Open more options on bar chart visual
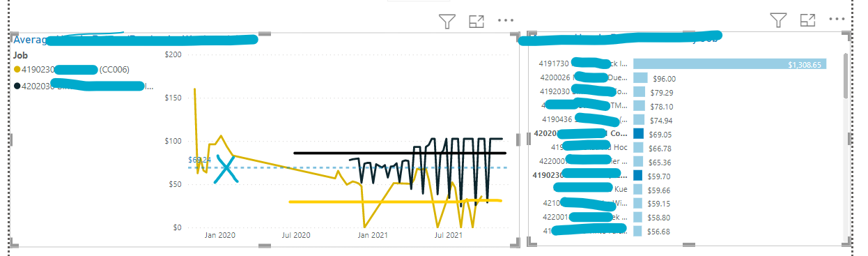Image resolution: width=868 pixels, height=256 pixels. [x=836, y=20]
